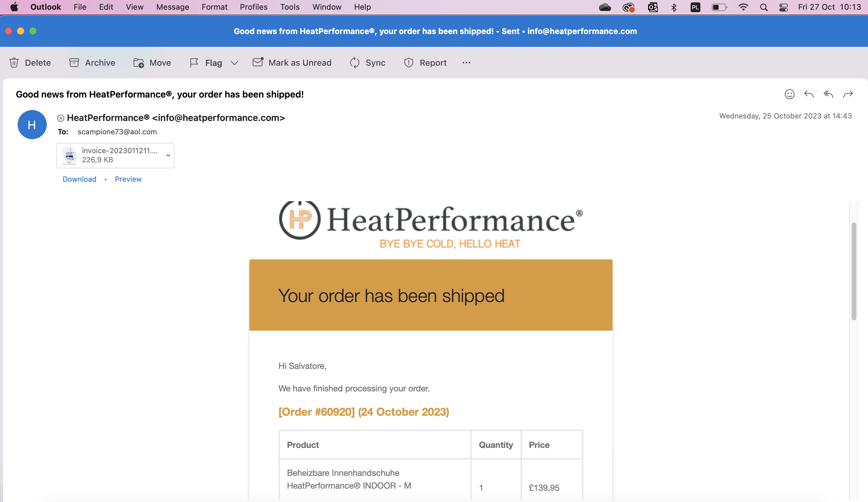Click the Price column header
This screenshot has width=868, height=502.
coord(539,445)
